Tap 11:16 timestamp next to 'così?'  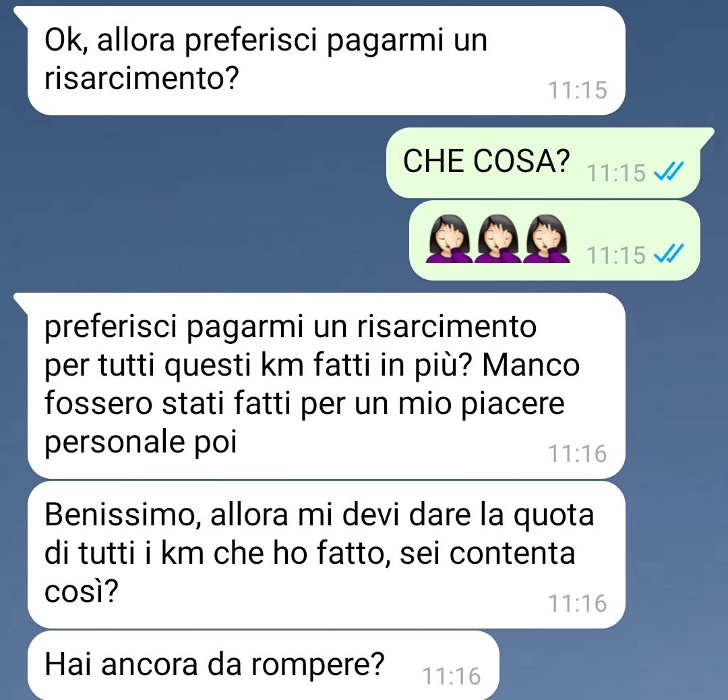click(578, 603)
